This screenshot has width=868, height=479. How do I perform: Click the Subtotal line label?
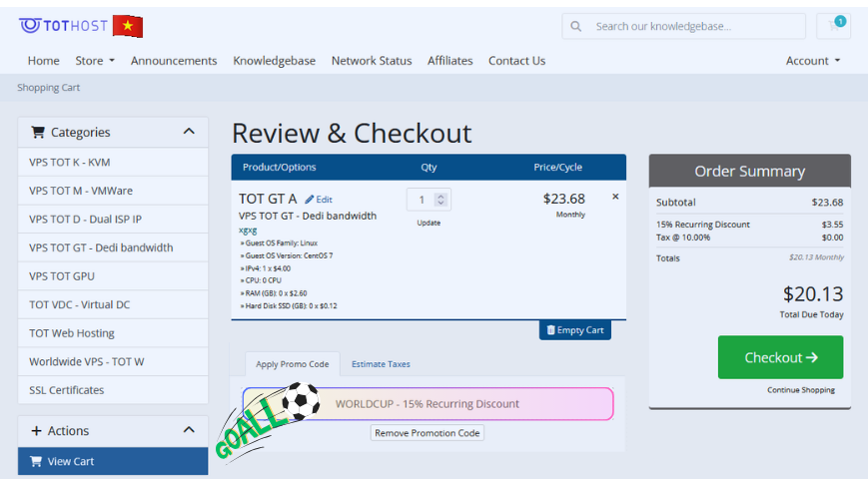676,203
